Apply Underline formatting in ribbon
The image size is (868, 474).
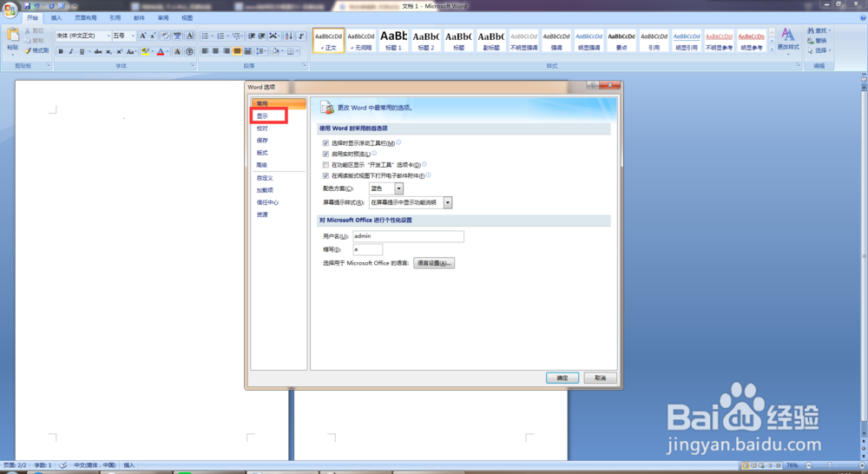pyautogui.click(x=82, y=51)
